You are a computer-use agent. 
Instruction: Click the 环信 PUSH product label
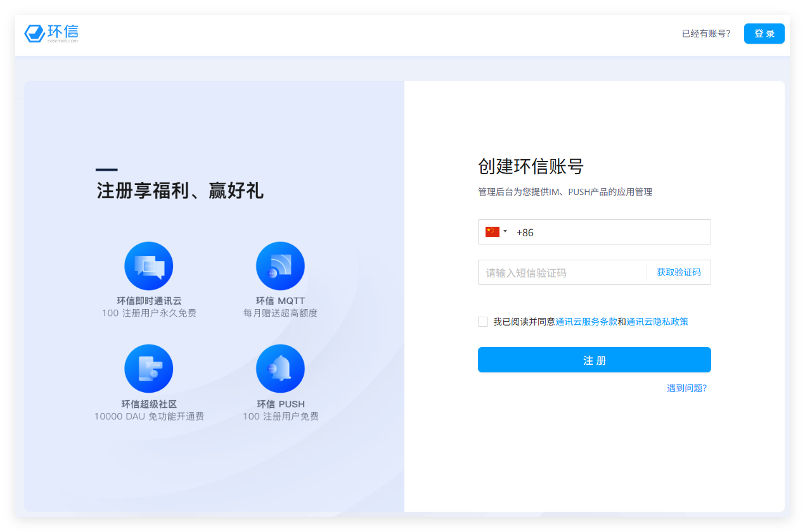tap(280, 404)
